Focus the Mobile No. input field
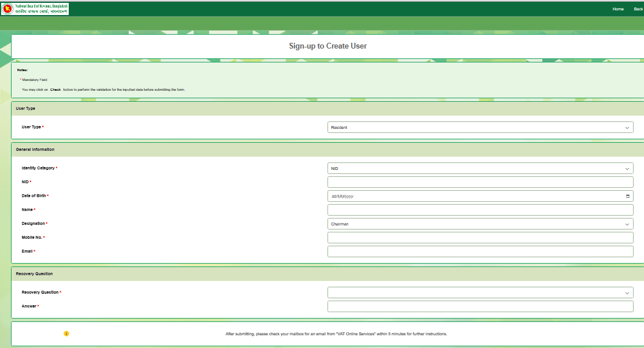 [x=480, y=238]
